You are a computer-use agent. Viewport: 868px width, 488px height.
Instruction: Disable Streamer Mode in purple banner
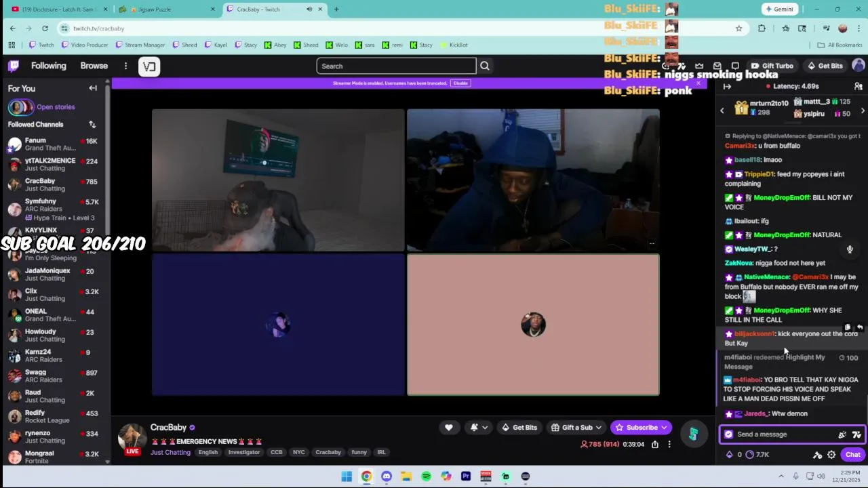tap(460, 83)
